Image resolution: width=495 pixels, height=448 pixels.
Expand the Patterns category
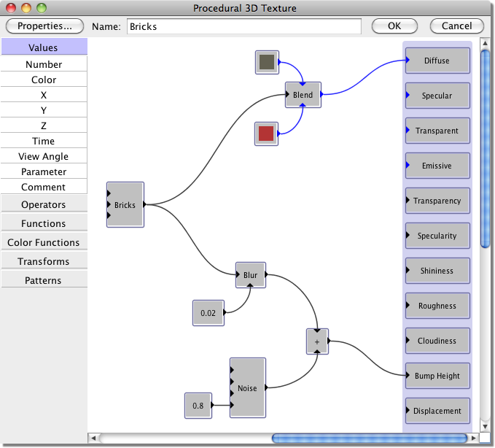[44, 280]
